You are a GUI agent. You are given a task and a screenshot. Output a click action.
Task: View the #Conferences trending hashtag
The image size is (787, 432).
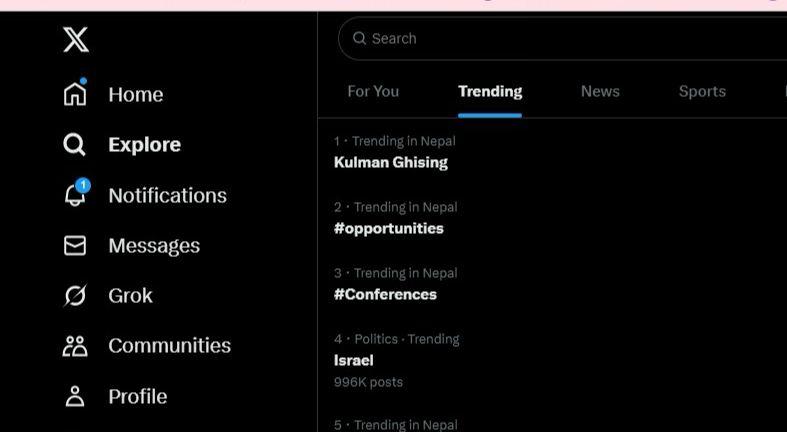385,295
